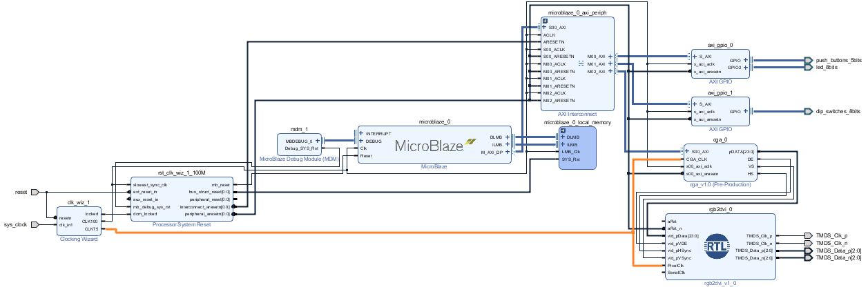Click interconnect_aresetn[0:0] pin

pyautogui.click(x=205, y=206)
